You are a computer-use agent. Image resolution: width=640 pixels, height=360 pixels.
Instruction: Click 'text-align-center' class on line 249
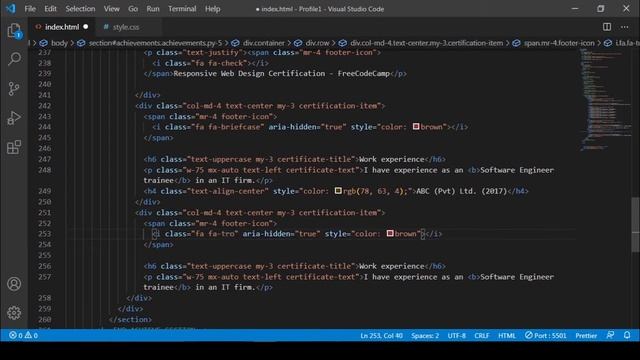(x=228, y=191)
